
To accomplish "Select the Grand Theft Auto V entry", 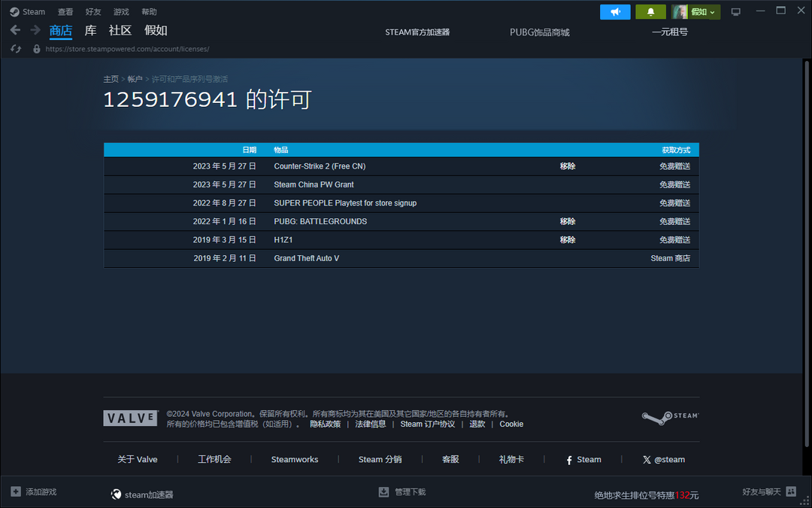I will coord(307,258).
